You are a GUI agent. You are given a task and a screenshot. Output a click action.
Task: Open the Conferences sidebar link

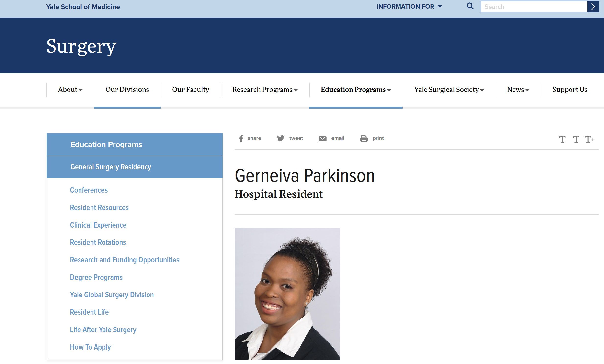click(89, 190)
